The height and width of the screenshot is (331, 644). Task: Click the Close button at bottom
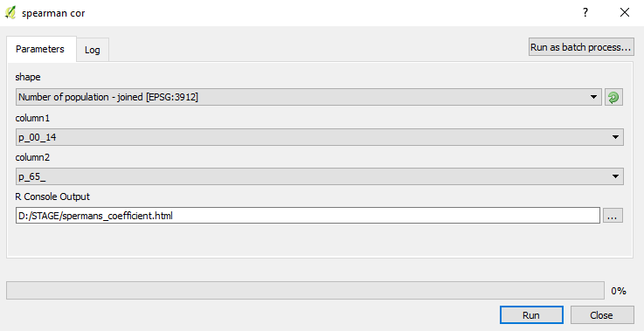(x=602, y=315)
